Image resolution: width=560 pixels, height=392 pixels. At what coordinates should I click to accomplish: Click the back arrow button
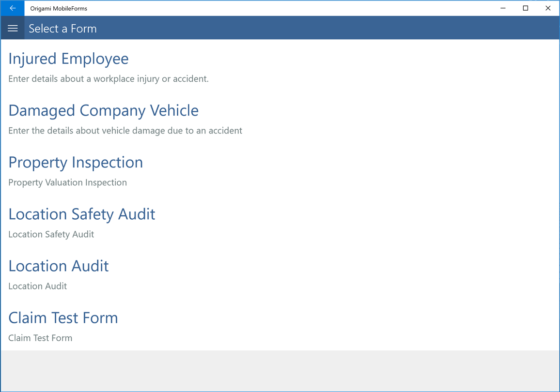tap(13, 8)
